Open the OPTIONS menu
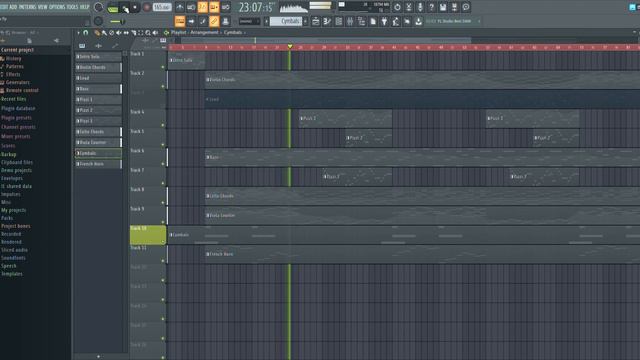The width and height of the screenshot is (640, 360). click(x=57, y=7)
